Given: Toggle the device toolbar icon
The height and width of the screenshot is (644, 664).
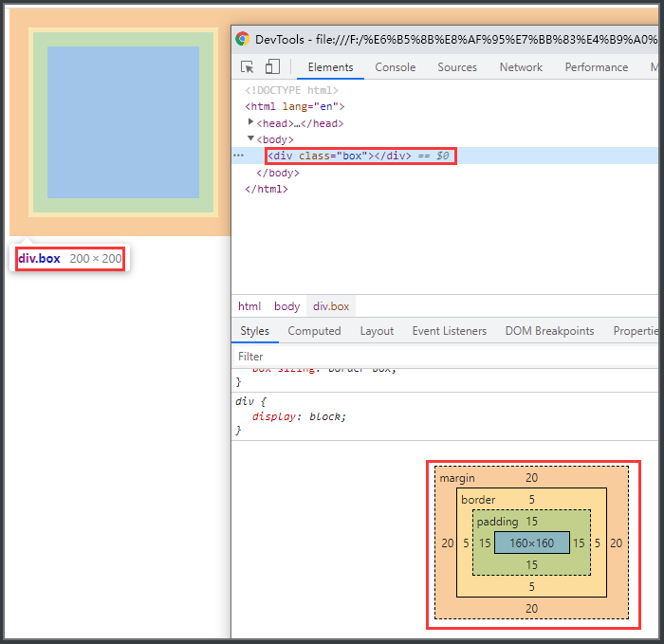Looking at the screenshot, I should [x=272, y=67].
